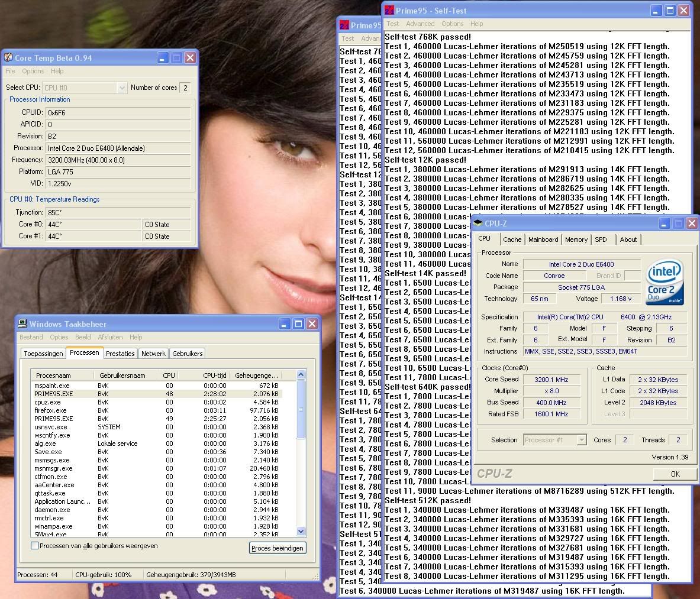Open the Advanced menu in Prime95
The width and height of the screenshot is (700, 599).
pyautogui.click(x=420, y=24)
